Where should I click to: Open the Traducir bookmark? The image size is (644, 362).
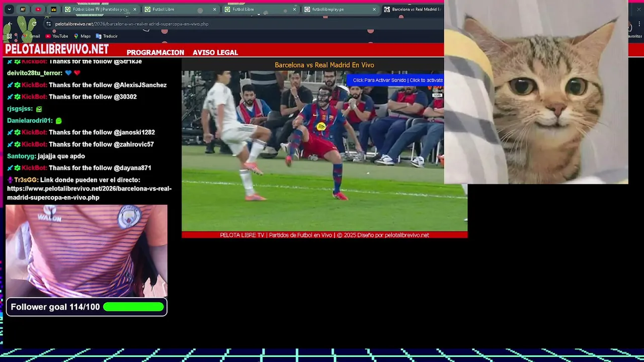[107, 36]
